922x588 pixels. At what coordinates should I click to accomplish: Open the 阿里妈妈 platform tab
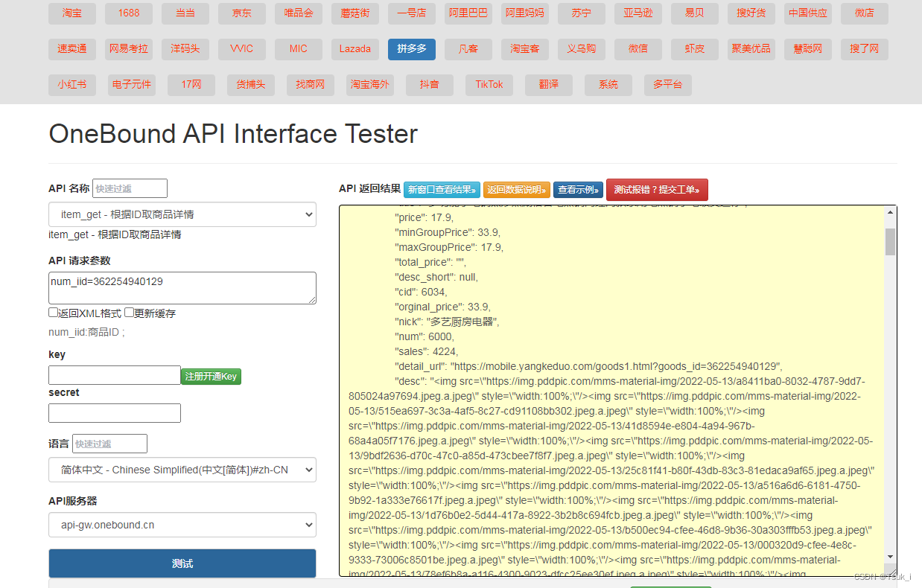[x=525, y=13]
